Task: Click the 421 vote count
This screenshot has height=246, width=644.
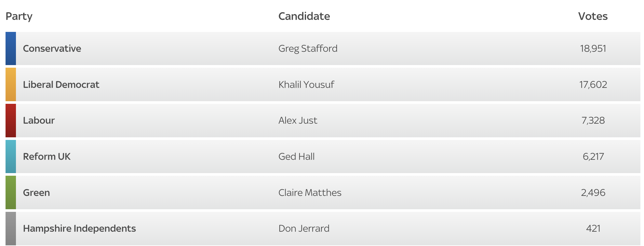Action: [x=593, y=228]
